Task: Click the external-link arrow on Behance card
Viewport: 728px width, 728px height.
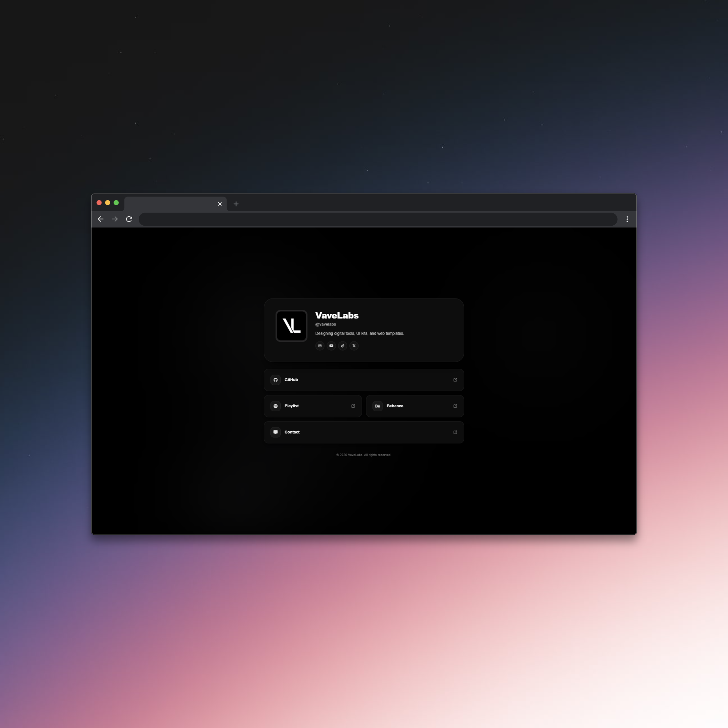Action: 455,406
